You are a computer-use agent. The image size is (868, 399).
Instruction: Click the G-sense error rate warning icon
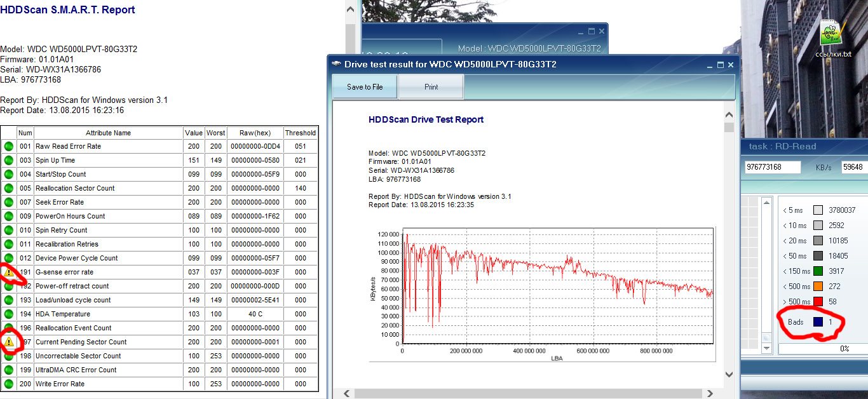point(9,272)
